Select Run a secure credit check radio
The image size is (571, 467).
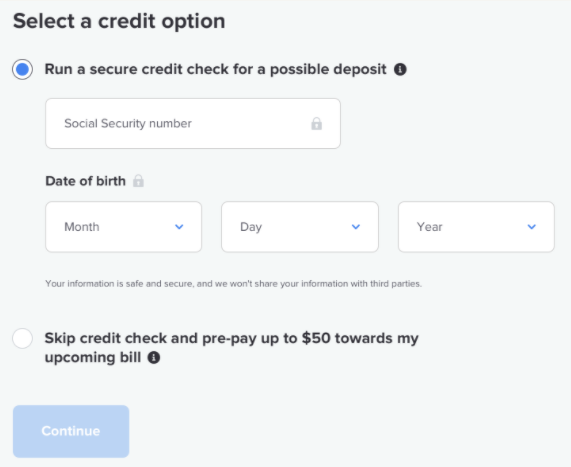point(23,69)
